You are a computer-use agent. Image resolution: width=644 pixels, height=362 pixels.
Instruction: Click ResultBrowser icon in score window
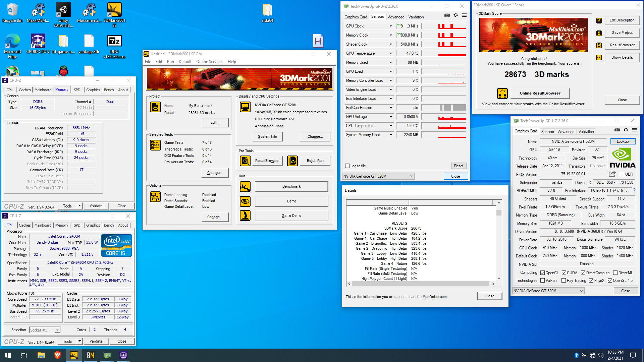(x=599, y=45)
